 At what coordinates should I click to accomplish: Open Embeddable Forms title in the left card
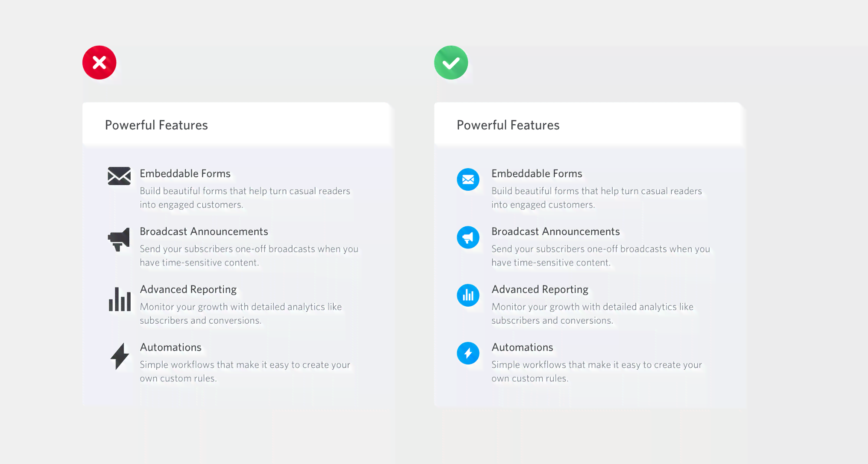tap(185, 173)
